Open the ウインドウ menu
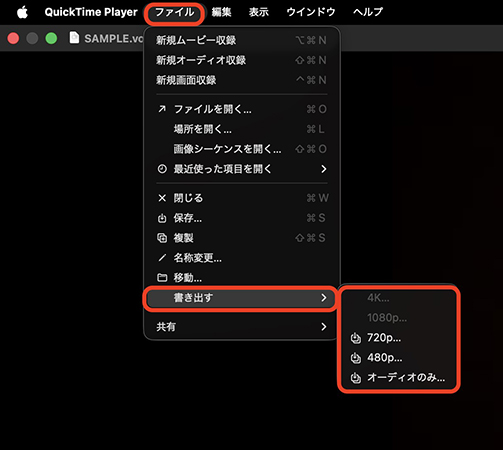 (311, 12)
